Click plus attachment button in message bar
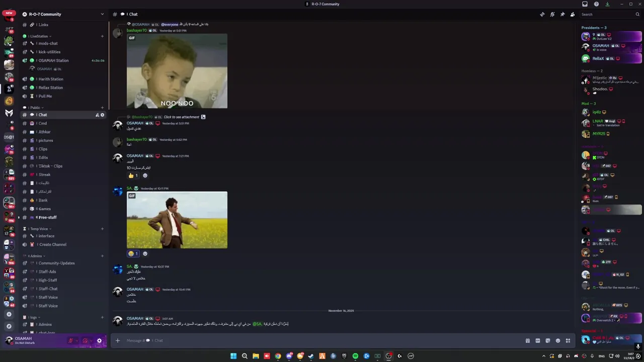This screenshot has width=644, height=362. (118, 340)
